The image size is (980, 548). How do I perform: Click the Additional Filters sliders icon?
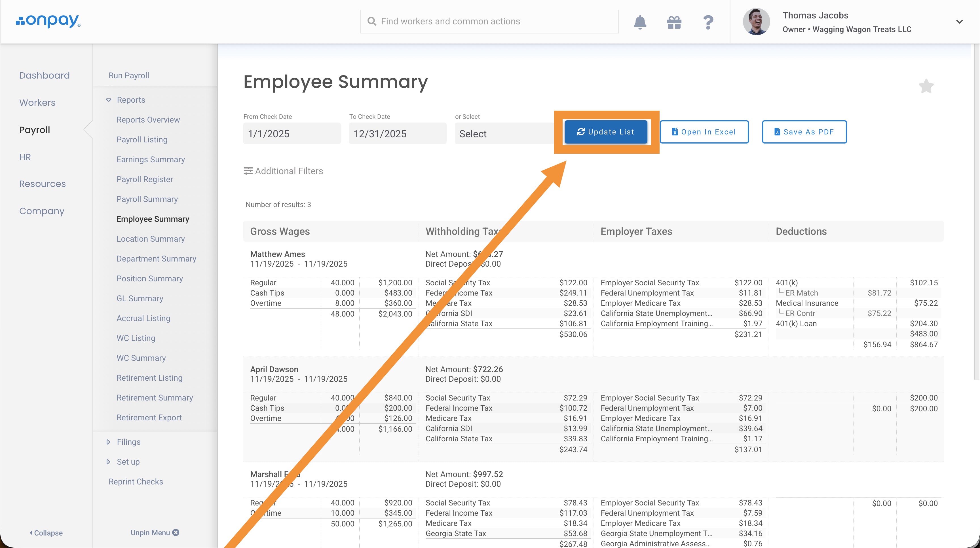pos(248,171)
